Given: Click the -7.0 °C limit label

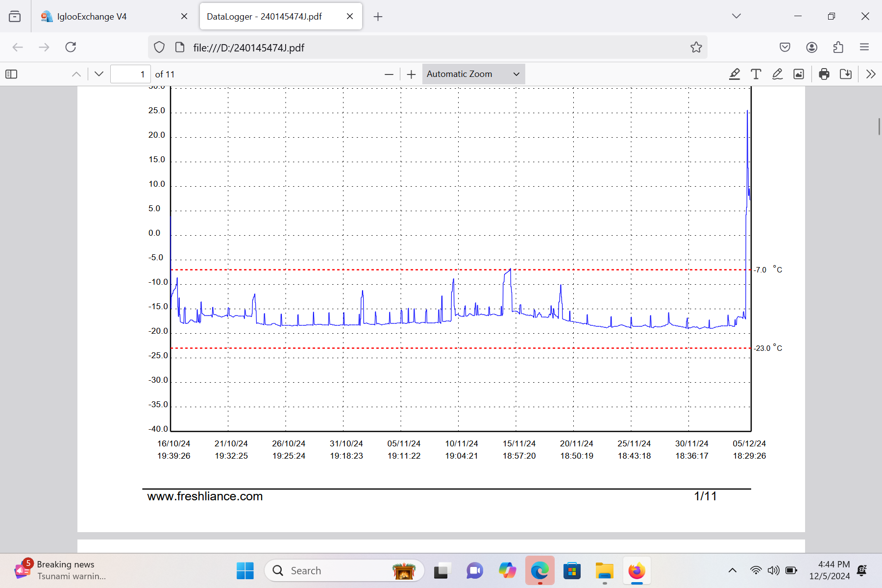Looking at the screenshot, I should pyautogui.click(x=768, y=269).
